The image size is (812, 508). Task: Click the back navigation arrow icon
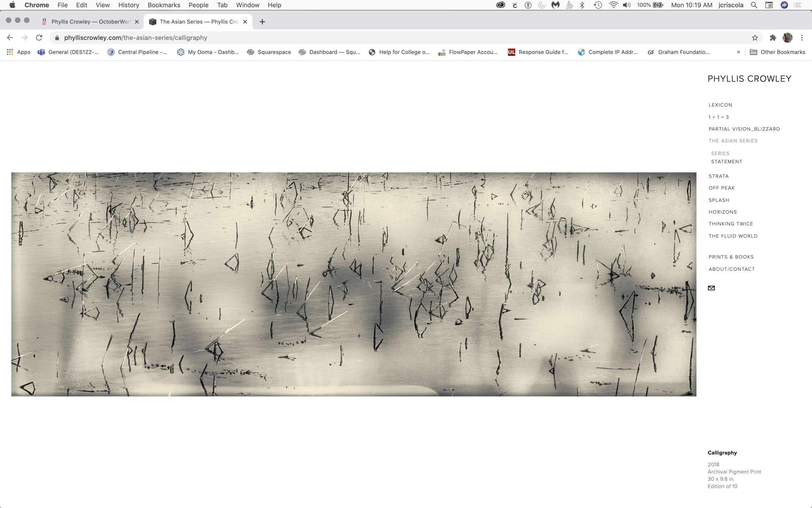point(11,37)
